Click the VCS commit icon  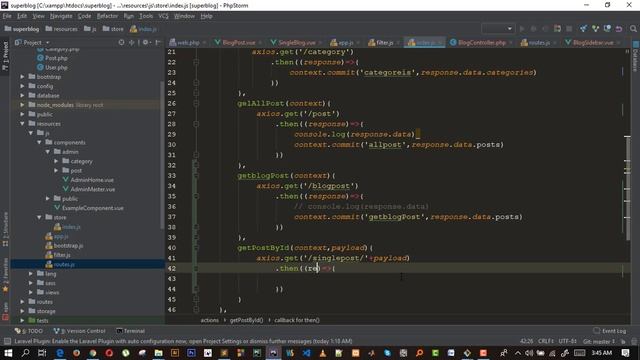[596, 29]
